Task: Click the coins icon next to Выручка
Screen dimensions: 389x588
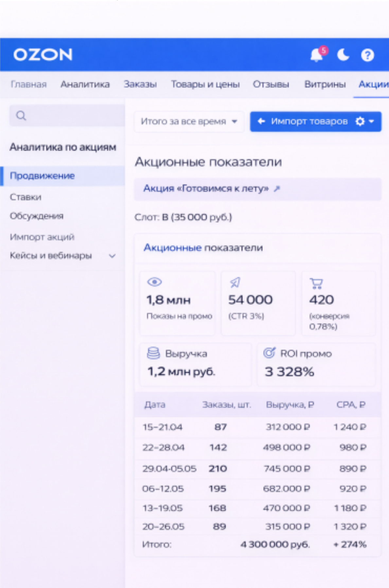Action: 153,353
